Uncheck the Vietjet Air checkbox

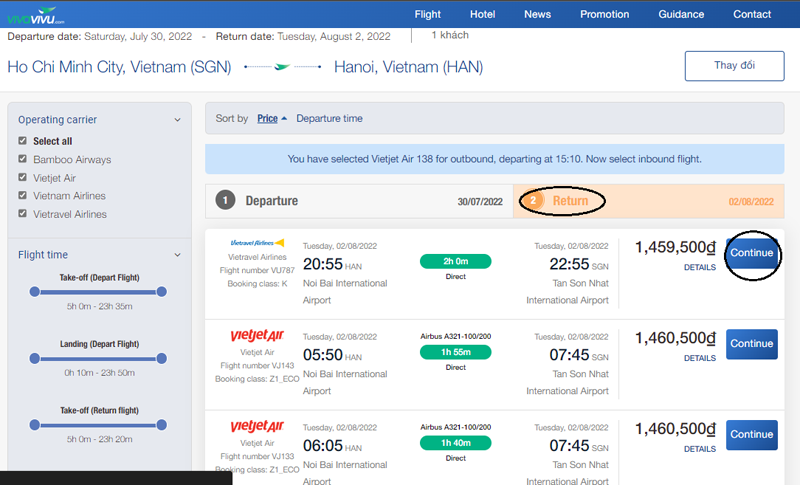pyautogui.click(x=22, y=177)
